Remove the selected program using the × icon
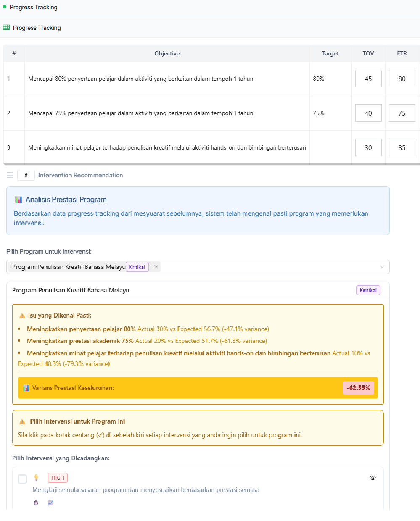 (156, 266)
